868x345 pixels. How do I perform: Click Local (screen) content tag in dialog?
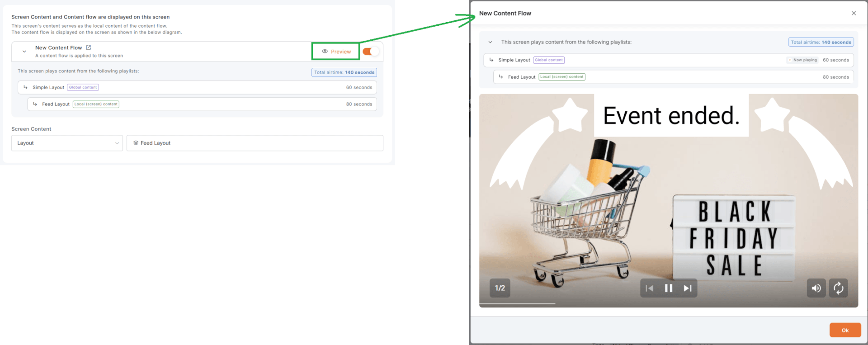pos(562,77)
